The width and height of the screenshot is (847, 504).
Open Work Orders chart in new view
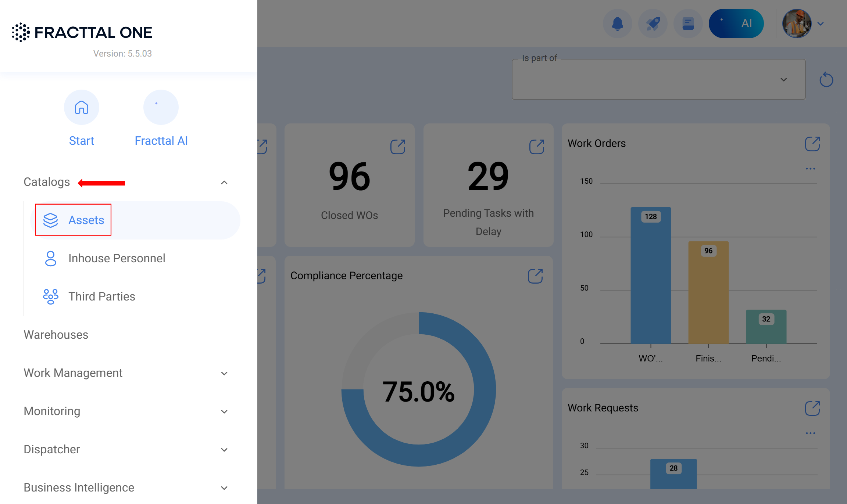pyautogui.click(x=812, y=144)
